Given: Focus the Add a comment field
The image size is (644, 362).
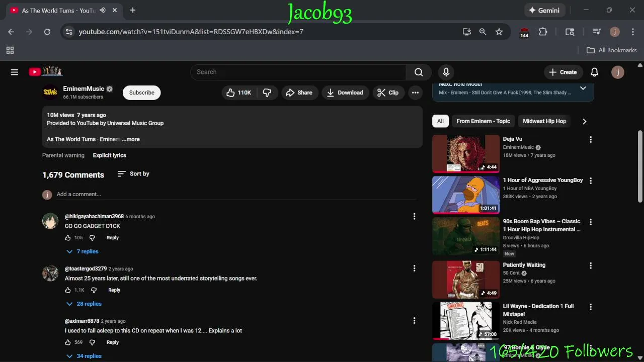Looking at the screenshot, I should (236, 194).
